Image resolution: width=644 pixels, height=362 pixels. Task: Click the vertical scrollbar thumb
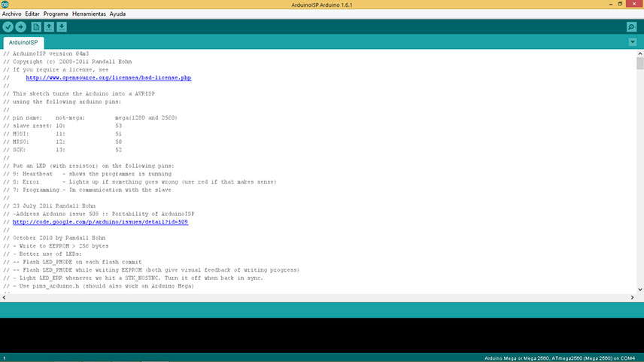(640, 63)
